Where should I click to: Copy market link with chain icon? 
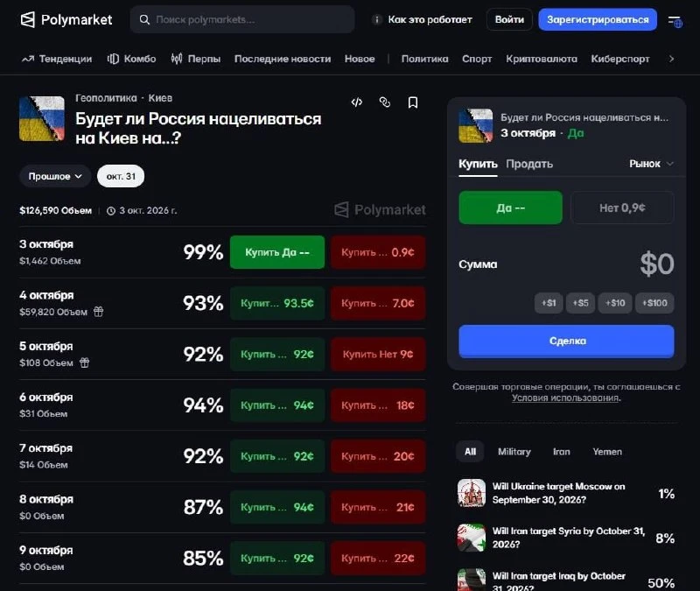[x=385, y=102]
